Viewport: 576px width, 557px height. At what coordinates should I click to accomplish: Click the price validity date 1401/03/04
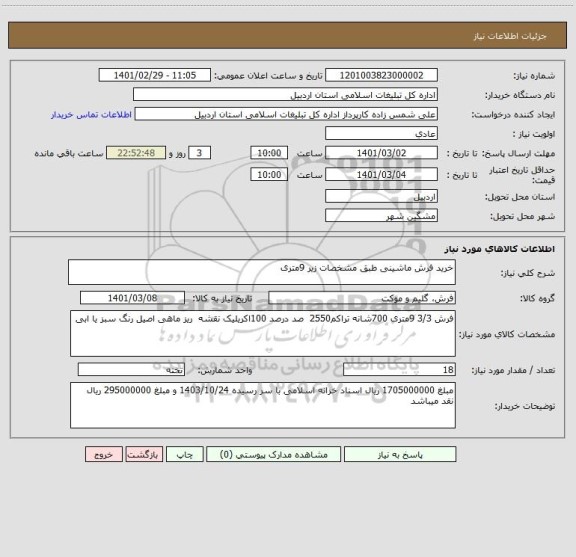tap(381, 175)
